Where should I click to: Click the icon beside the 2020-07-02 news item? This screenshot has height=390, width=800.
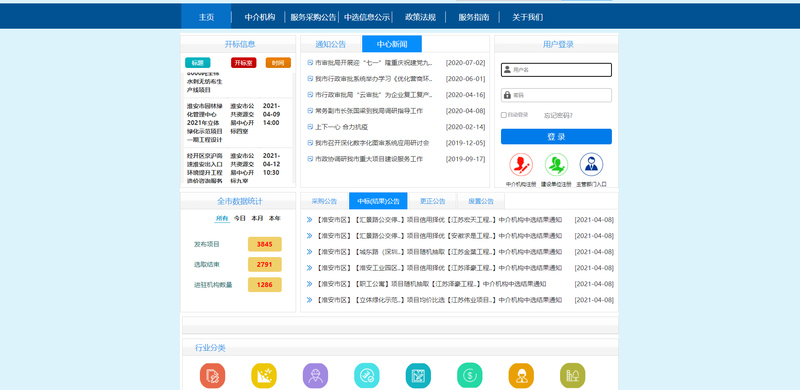click(x=310, y=63)
